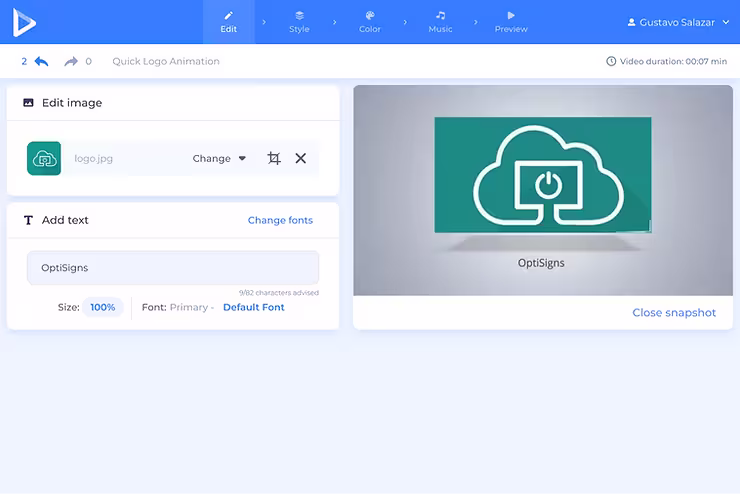Open the Change fonts link

tap(280, 220)
